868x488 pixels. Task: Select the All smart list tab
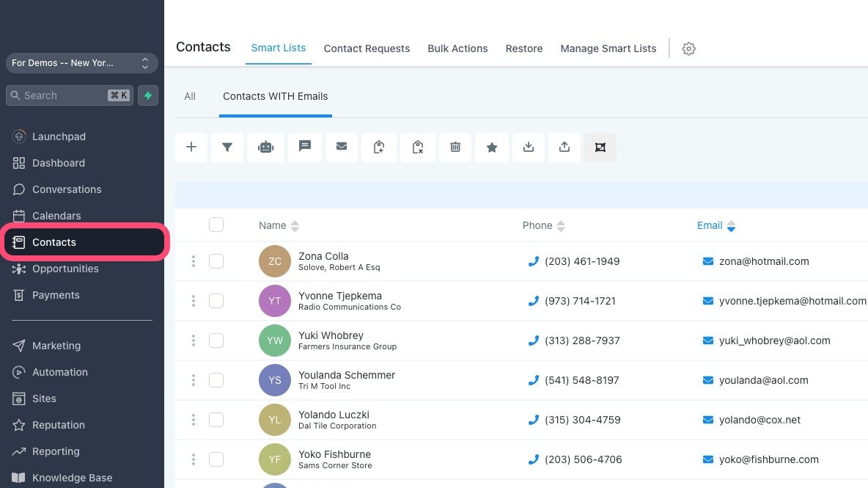click(x=190, y=96)
